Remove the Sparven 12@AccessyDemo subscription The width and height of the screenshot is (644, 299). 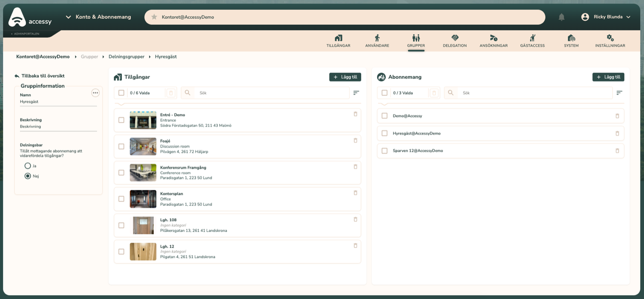click(617, 151)
